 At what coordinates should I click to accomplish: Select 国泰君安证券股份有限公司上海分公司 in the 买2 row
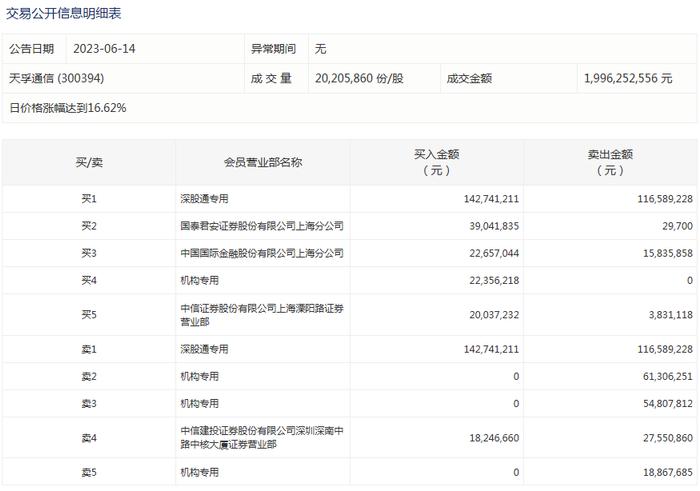(x=262, y=226)
